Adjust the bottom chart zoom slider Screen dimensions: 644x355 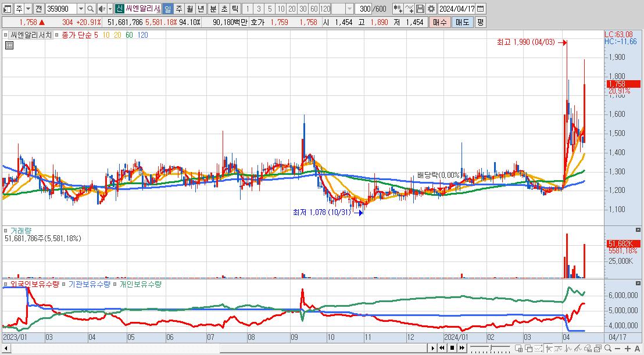[x=491, y=349]
